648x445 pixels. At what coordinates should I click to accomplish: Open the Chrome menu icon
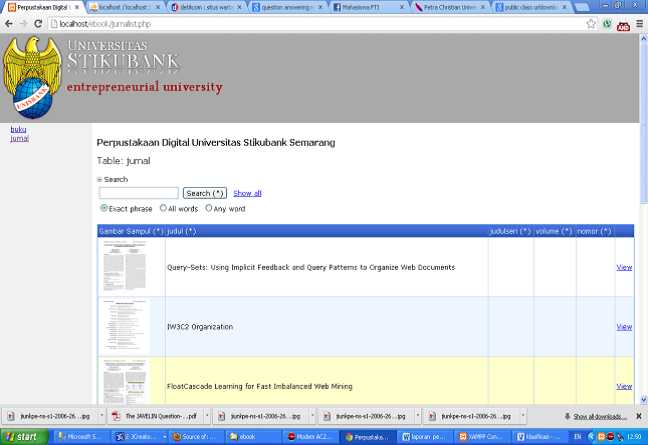coord(639,23)
